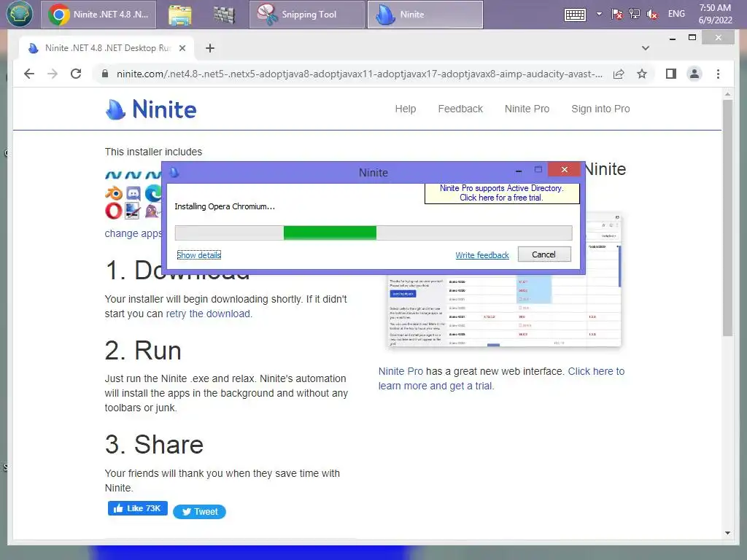Viewport: 747px width, 560px height.
Task: Go back to previous page in Chrome
Action: pos(29,74)
